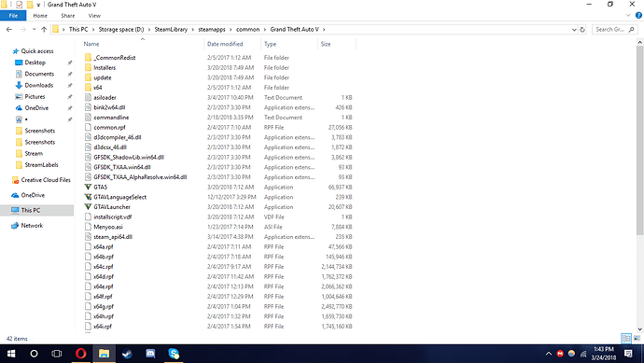644x363 pixels.
Task: Select pinned OneDrive under Quick access
Action: click(x=36, y=108)
